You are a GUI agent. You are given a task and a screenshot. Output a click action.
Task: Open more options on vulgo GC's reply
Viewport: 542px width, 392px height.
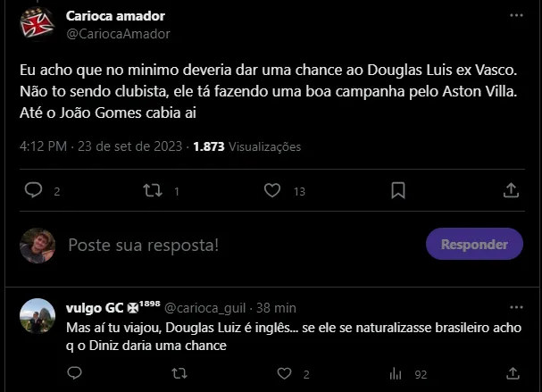(516, 305)
